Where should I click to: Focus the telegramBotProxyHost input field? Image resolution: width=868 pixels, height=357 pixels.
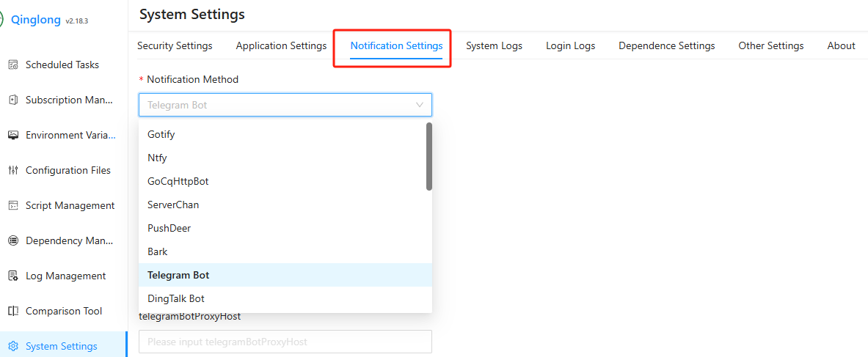(x=285, y=342)
